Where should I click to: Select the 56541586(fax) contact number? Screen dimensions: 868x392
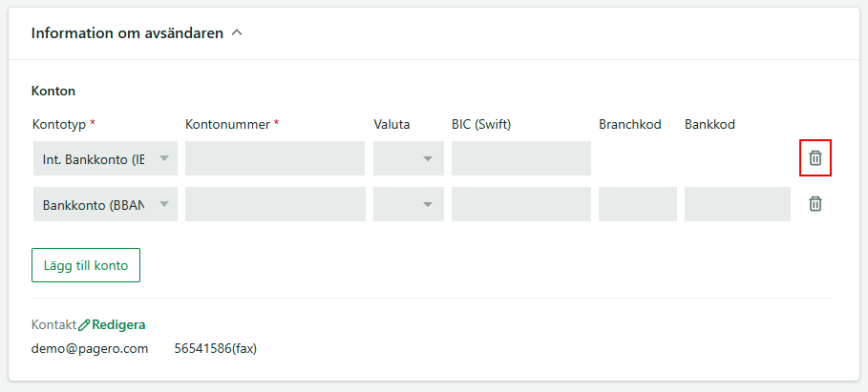(216, 349)
